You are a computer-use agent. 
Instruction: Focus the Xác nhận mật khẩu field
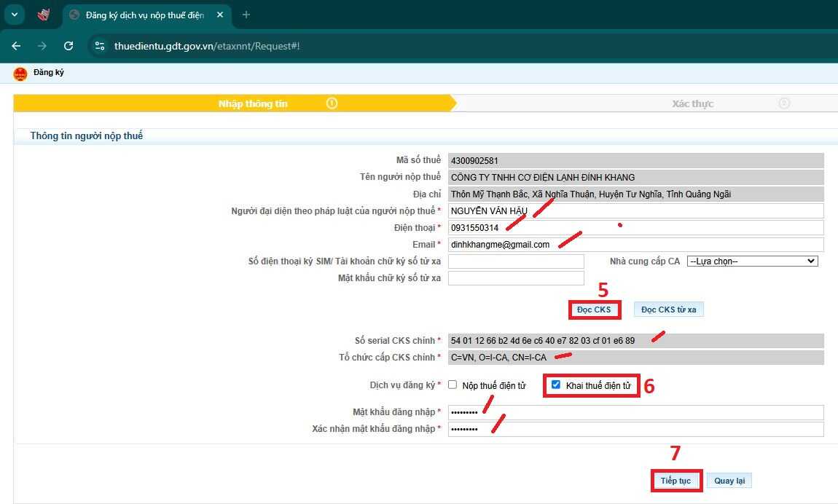point(636,429)
